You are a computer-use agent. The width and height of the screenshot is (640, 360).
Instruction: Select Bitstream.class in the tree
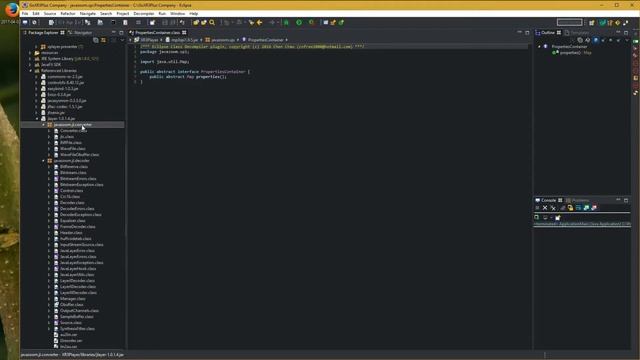pos(73,173)
